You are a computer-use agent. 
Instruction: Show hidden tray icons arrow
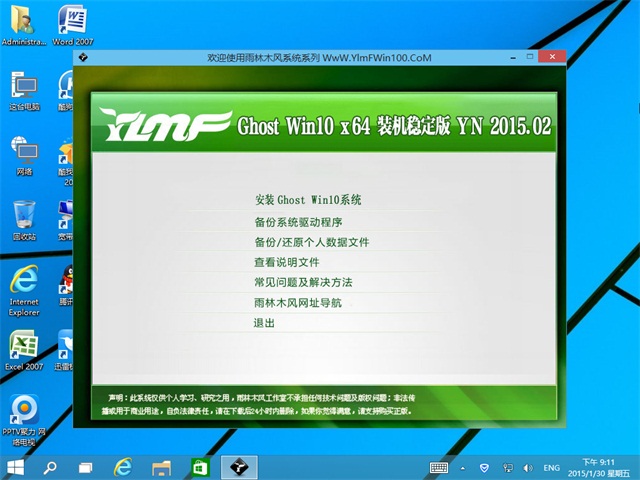click(462, 468)
